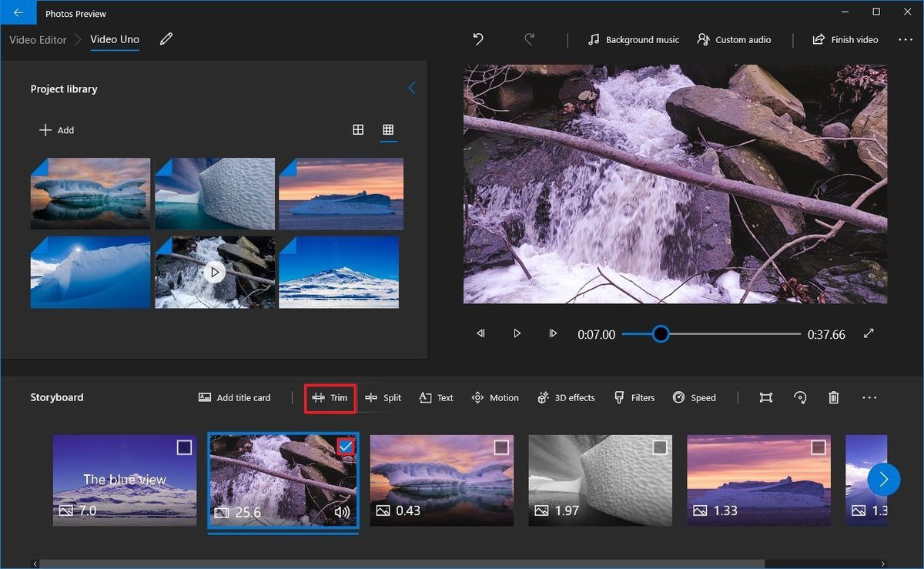The height and width of the screenshot is (569, 924).
Task: Tick the checkbox on the 1.97 grayscale clip
Action: click(x=660, y=447)
